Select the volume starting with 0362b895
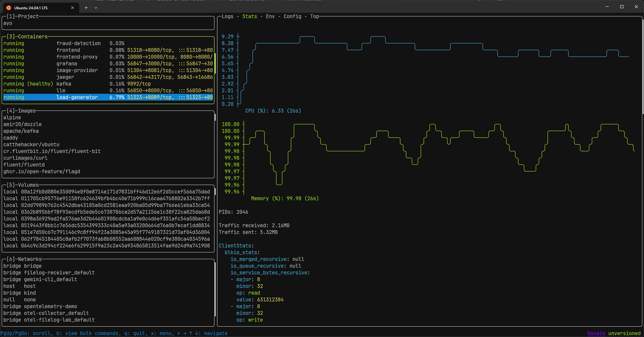This screenshot has width=644, height=337. [107, 212]
